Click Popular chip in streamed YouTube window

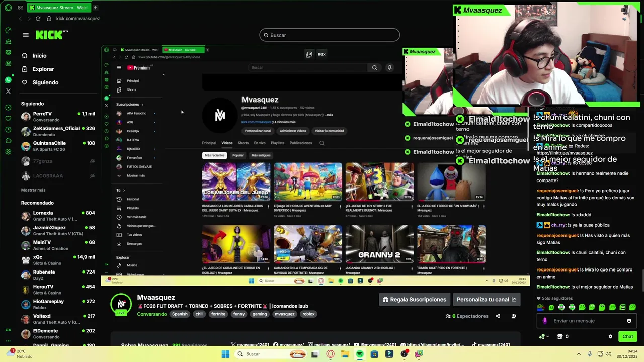(238, 155)
